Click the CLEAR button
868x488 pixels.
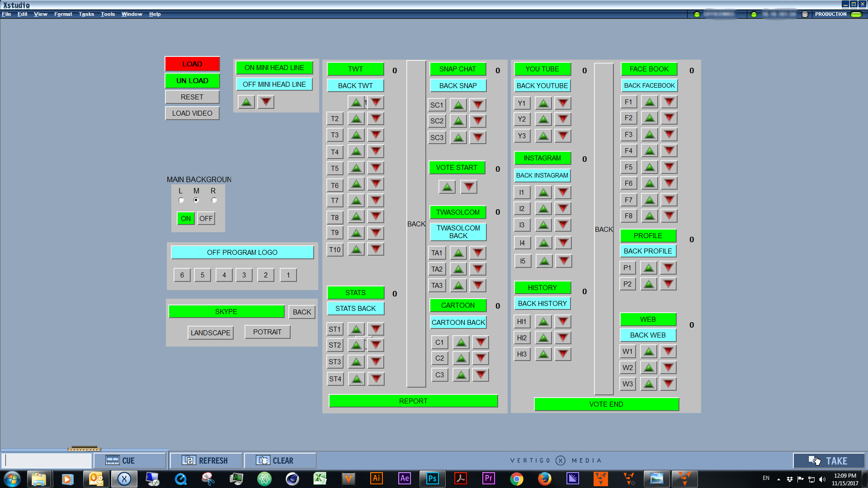click(280, 461)
